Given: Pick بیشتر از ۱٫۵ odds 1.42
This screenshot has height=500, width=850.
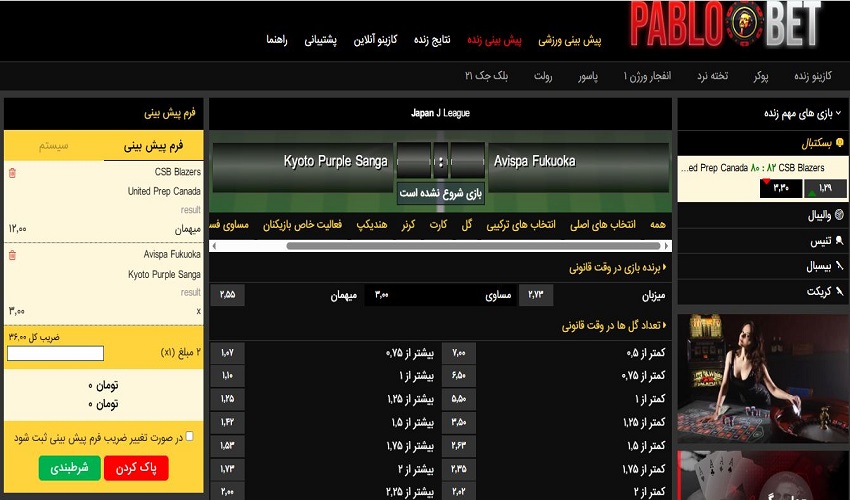Looking at the screenshot, I should click(x=227, y=422).
